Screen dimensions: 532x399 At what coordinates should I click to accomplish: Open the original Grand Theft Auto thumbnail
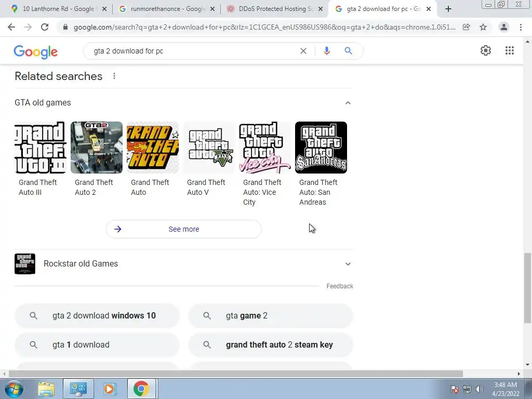point(153,148)
